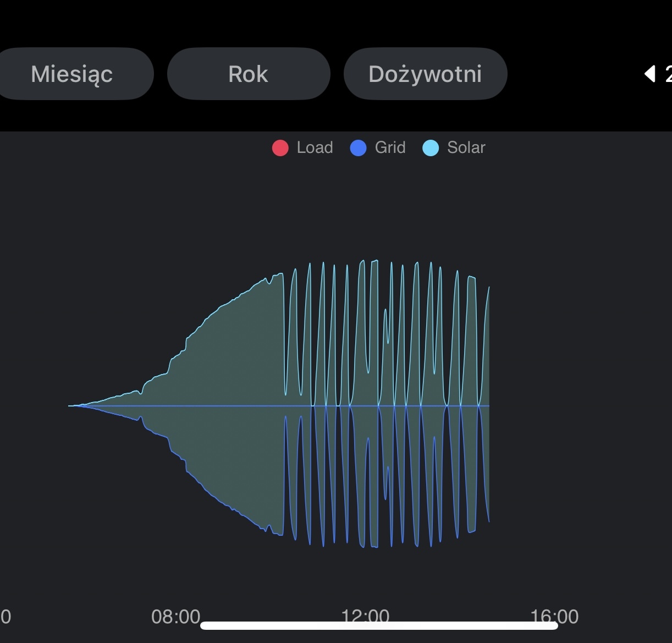Select the Rok period tab
672x643 pixels.
pos(248,74)
